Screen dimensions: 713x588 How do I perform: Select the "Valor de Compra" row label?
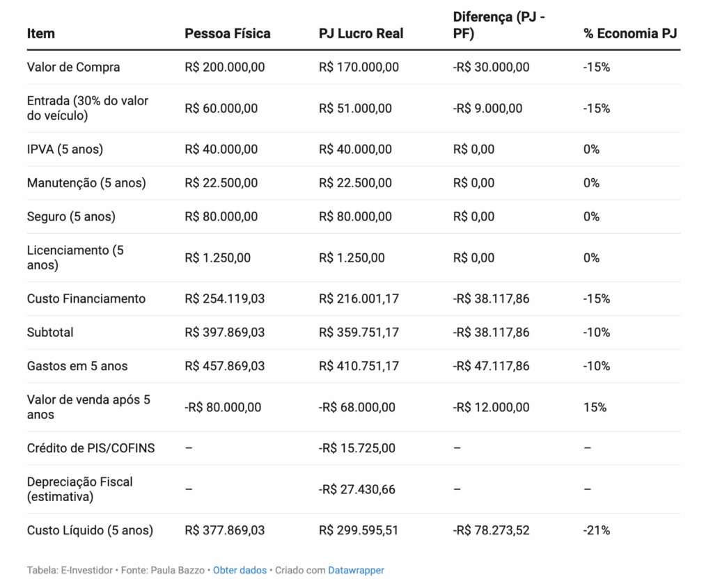tap(73, 67)
